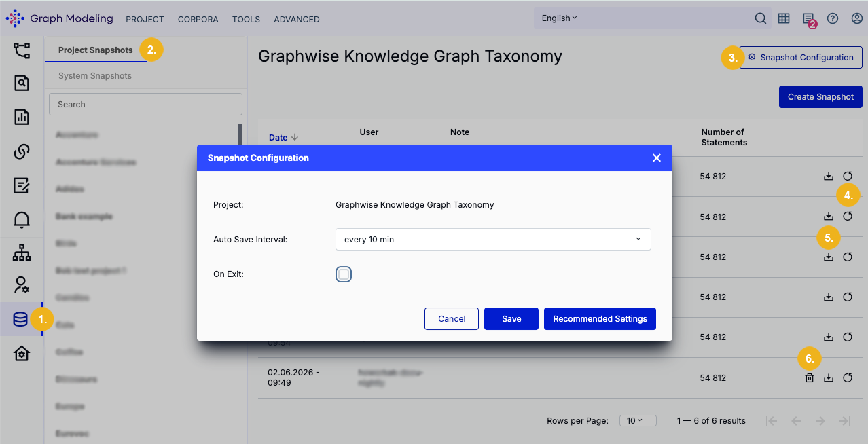868x444 pixels.
Task: Click the Save button in the dialog
Action: [x=511, y=319]
